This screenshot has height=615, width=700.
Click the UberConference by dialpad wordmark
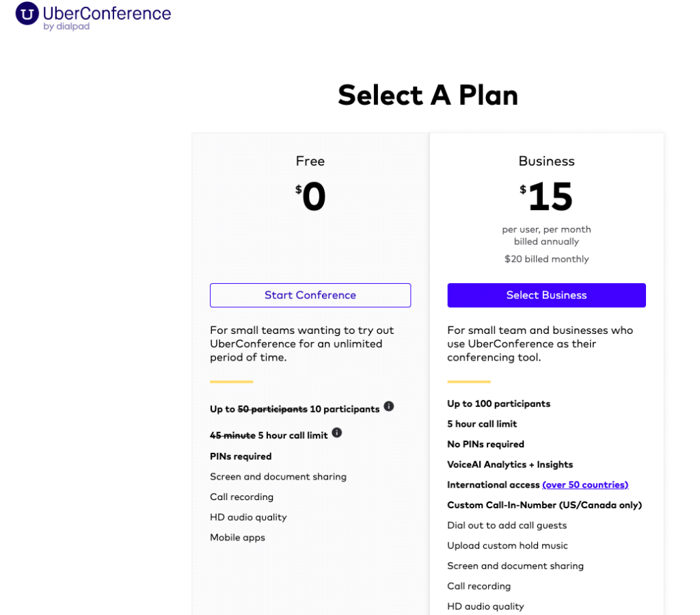tap(107, 17)
